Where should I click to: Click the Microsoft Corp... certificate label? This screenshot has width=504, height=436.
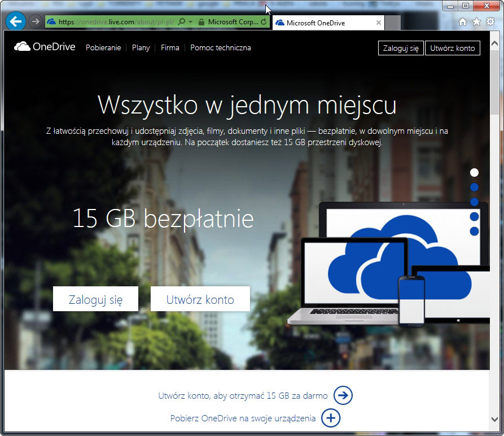coord(233,22)
